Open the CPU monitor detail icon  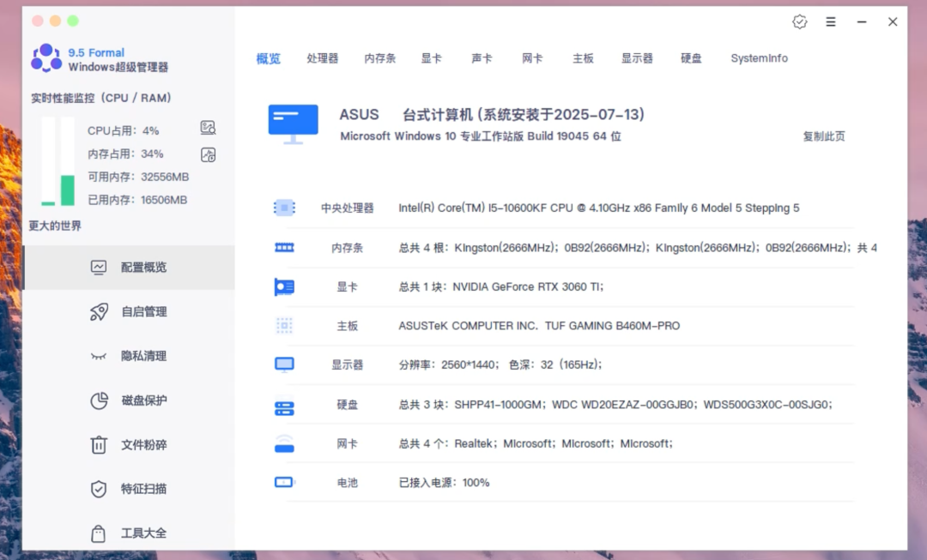click(208, 128)
